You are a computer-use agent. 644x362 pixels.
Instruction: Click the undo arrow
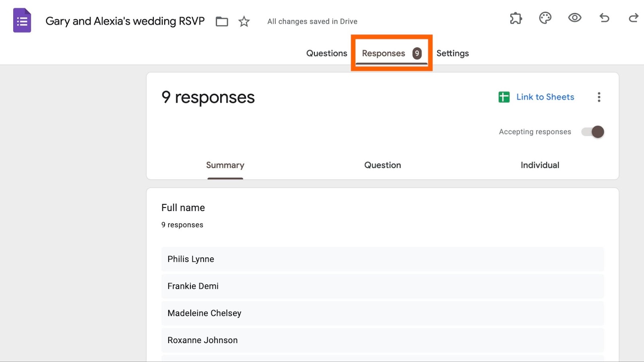tap(604, 18)
